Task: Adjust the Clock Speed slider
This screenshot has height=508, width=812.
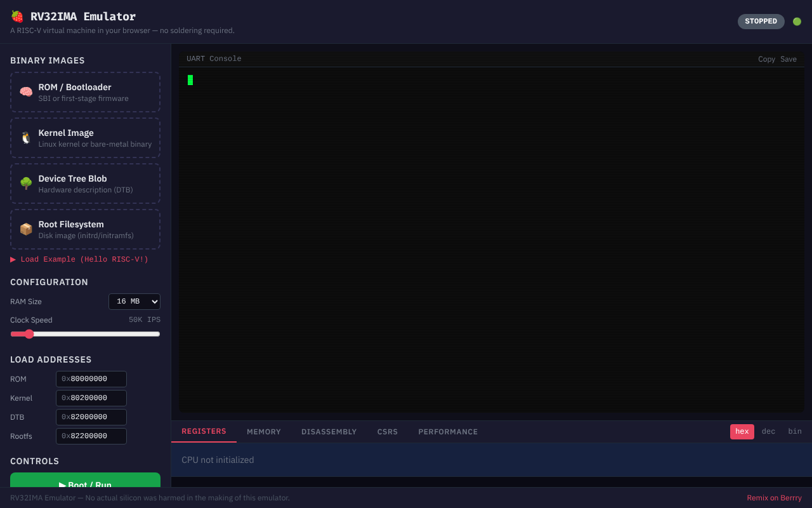Action: pyautogui.click(x=85, y=334)
